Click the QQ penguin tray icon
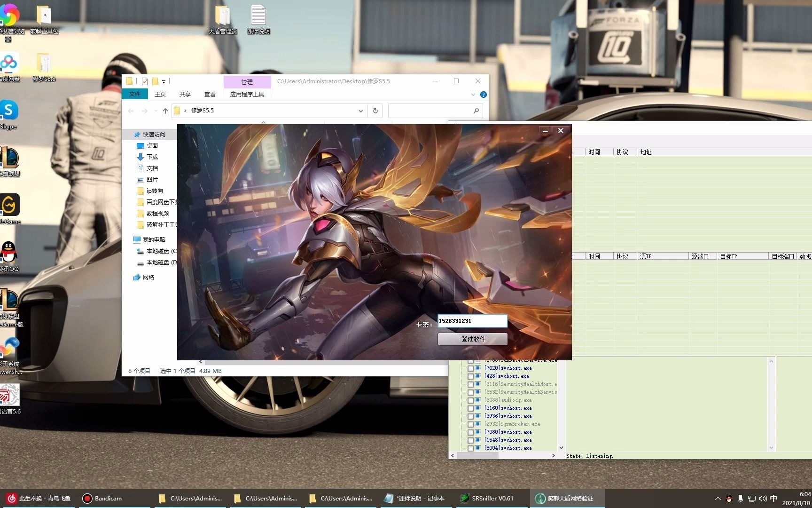812x508 pixels. click(729, 499)
